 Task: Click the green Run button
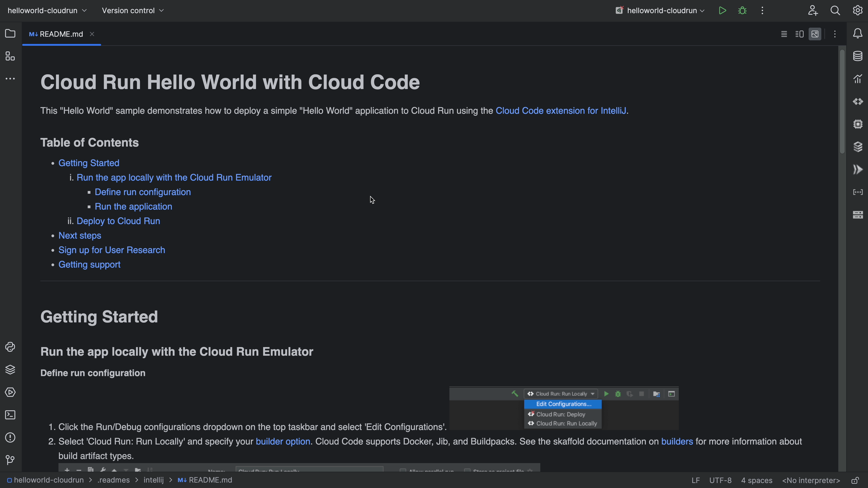tap(722, 10)
